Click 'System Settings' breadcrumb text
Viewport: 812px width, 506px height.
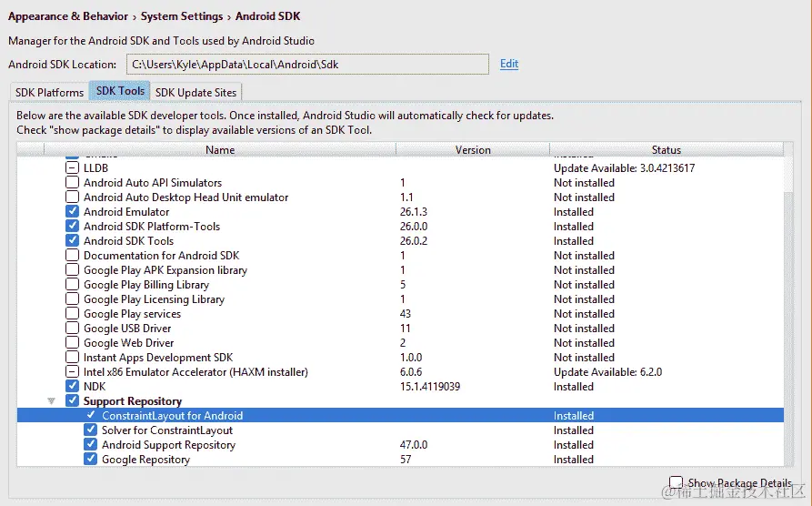[x=182, y=16]
